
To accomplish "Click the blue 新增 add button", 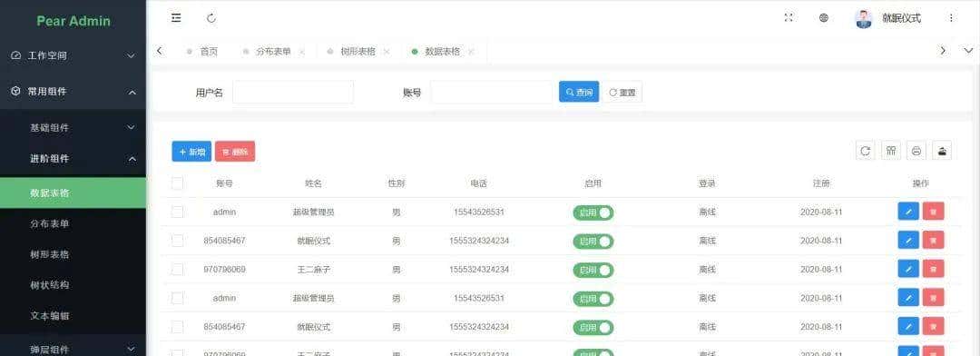I will [191, 152].
